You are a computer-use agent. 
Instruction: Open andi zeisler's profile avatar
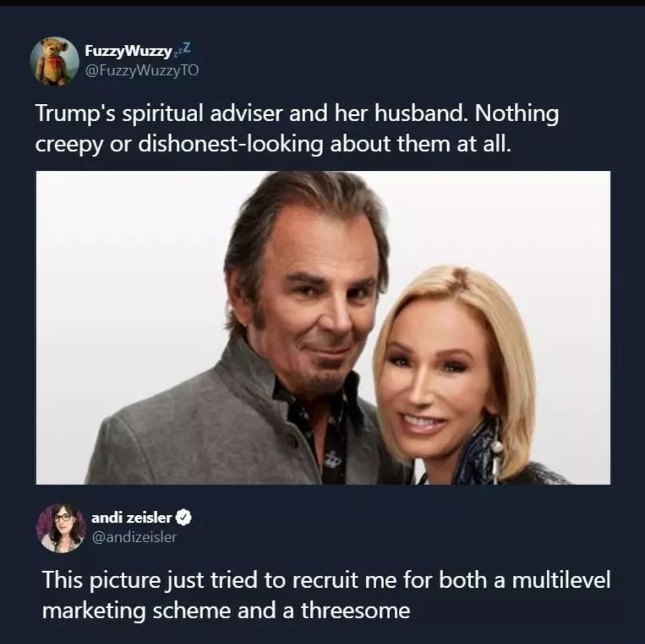(62, 528)
